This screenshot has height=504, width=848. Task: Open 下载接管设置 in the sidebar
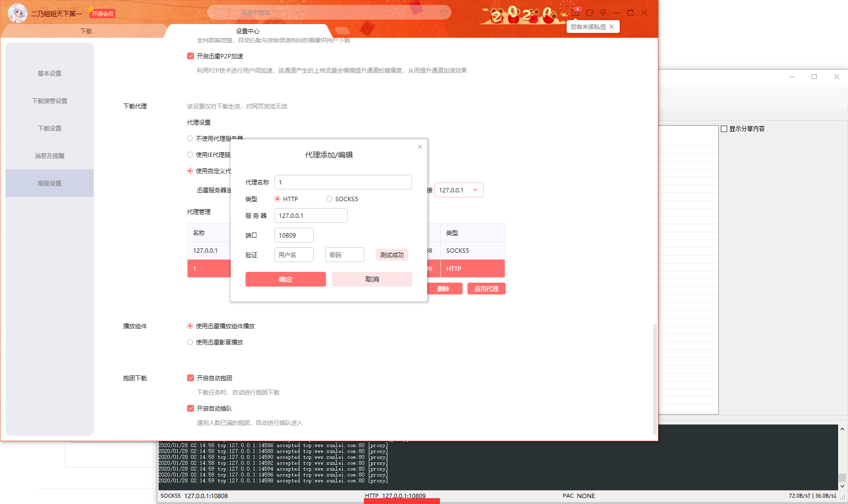click(x=50, y=101)
